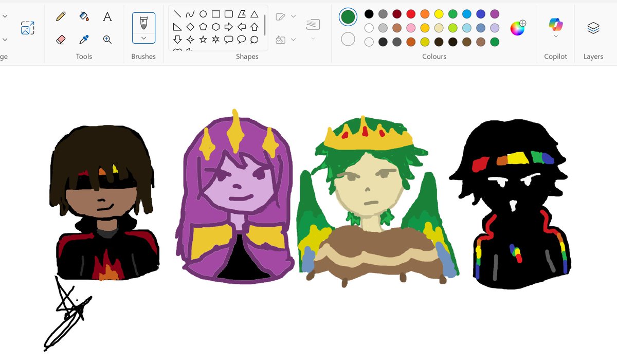The image size is (617, 364).
Task: Activate the Colour 1 green circle
Action: 348,16
